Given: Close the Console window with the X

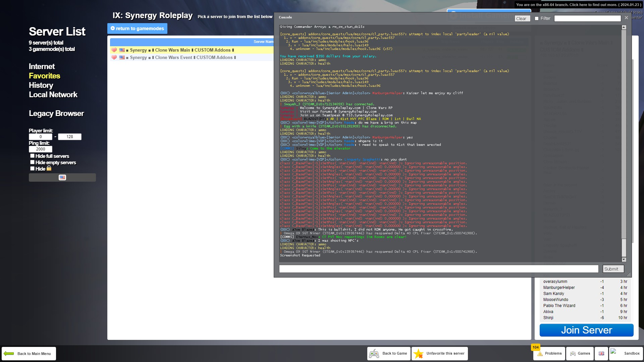Looking at the screenshot, I should pos(626,18).
